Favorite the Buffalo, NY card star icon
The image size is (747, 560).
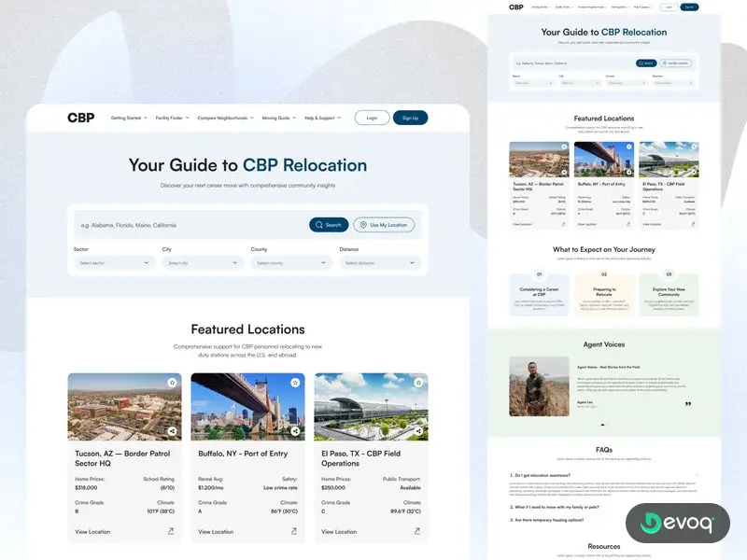tap(295, 383)
